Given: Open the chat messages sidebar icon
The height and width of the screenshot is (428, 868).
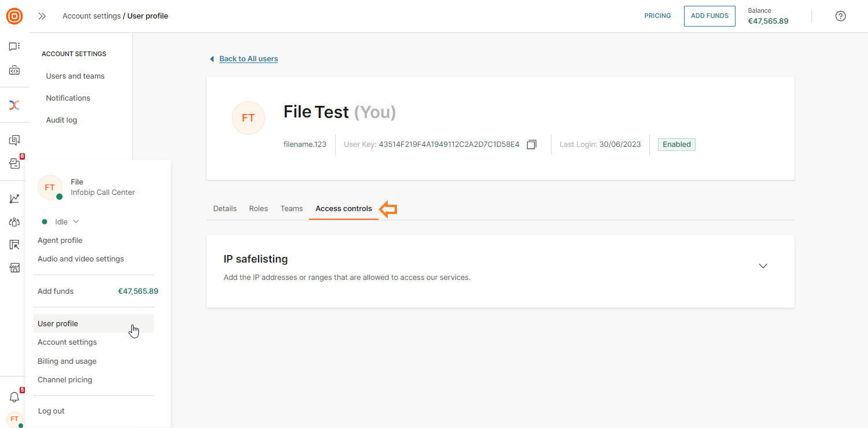Looking at the screenshot, I should (x=14, y=46).
